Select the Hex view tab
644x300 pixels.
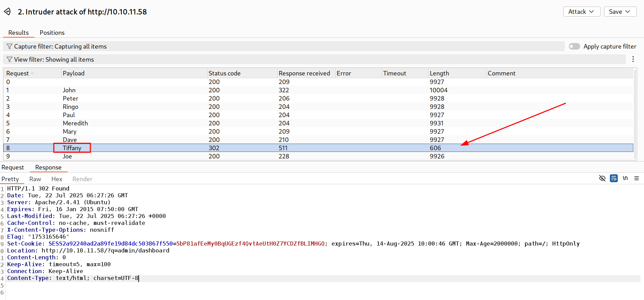pyautogui.click(x=57, y=179)
